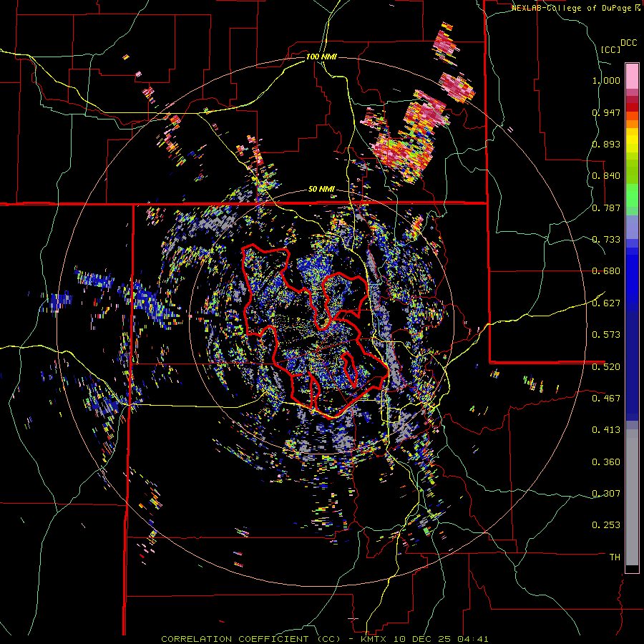The image size is (644, 644).
Task: Click the 50 NMI range ring label
Action: pyautogui.click(x=321, y=190)
